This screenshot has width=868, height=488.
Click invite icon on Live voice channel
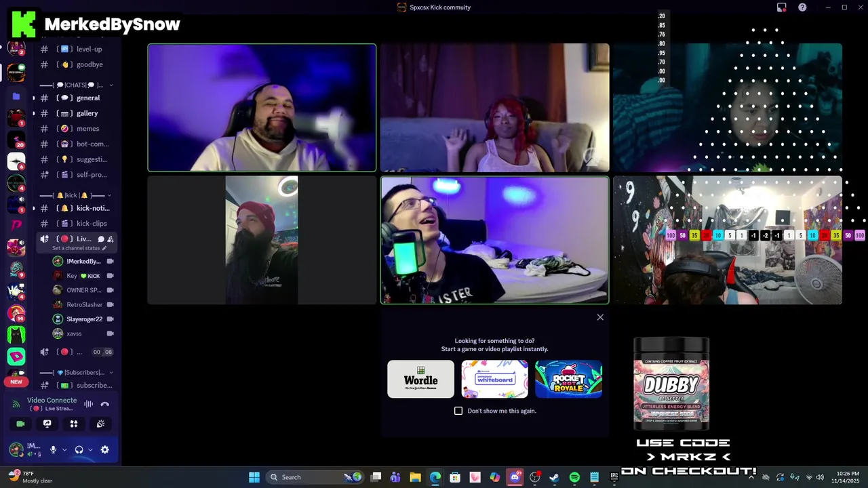pyautogui.click(x=110, y=239)
